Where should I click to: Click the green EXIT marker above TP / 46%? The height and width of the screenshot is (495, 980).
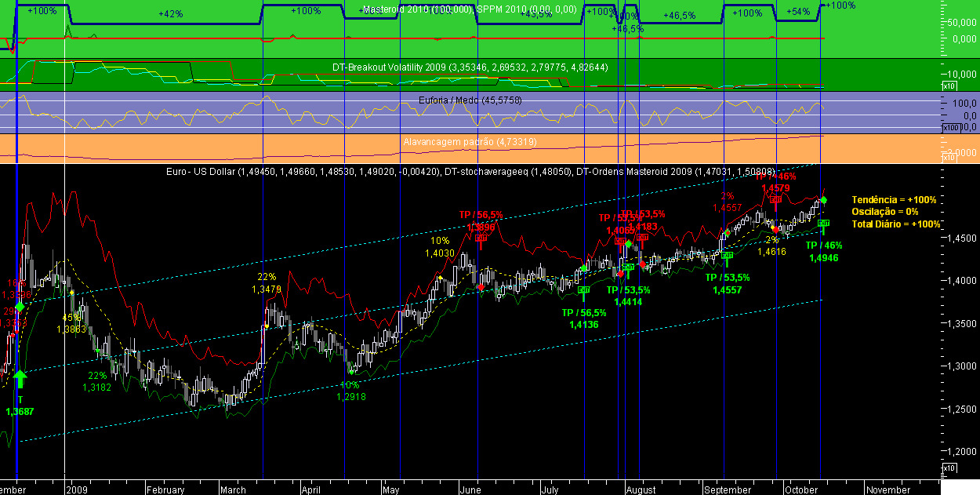click(824, 224)
